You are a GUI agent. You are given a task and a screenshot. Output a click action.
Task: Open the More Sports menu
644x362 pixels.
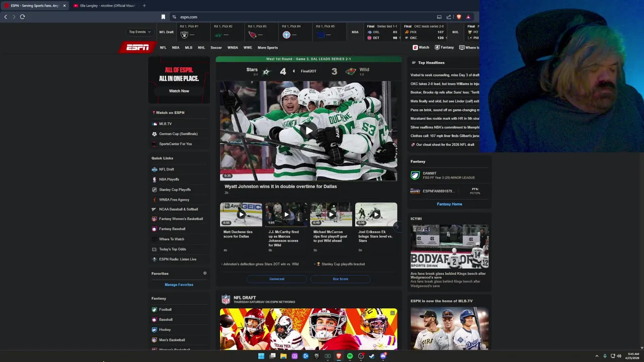(268, 48)
